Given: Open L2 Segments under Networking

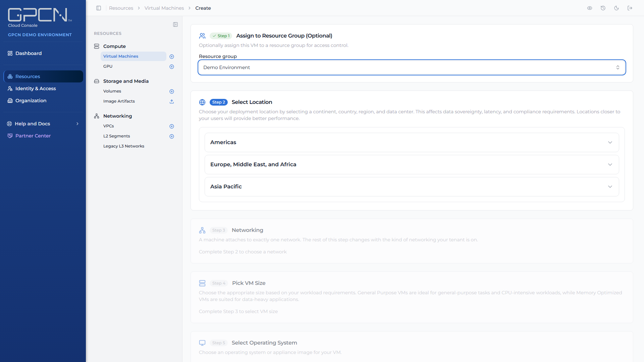Looking at the screenshot, I should 133,136.
